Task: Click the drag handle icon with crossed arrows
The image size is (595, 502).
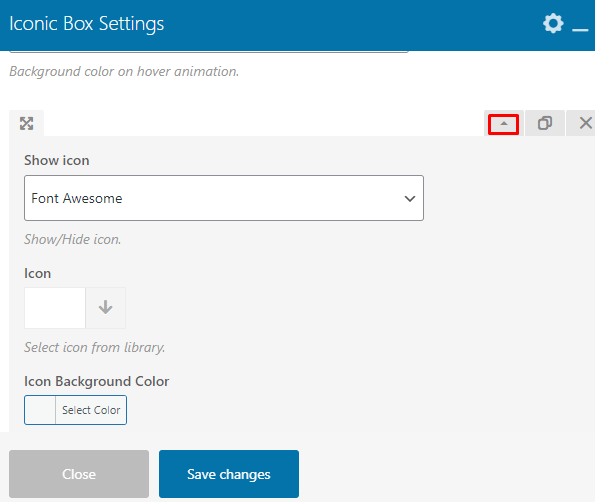Action: (x=27, y=123)
